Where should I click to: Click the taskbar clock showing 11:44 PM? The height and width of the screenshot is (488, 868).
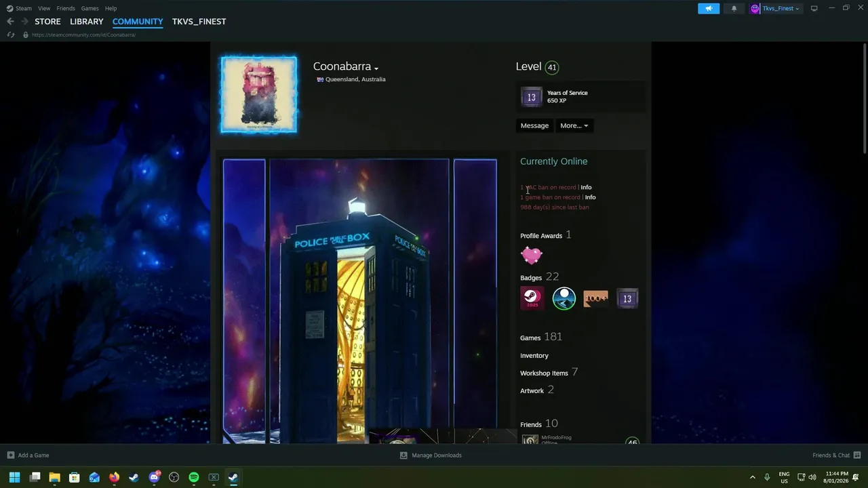click(x=835, y=477)
